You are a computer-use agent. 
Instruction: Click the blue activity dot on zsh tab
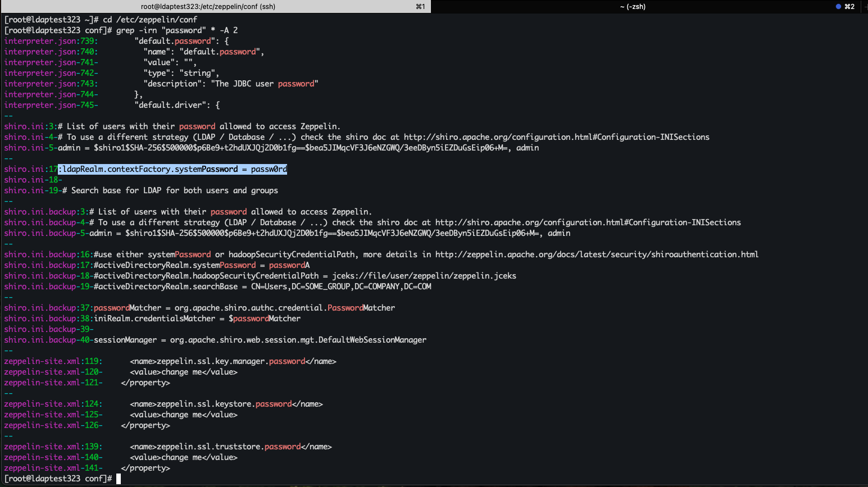838,7
